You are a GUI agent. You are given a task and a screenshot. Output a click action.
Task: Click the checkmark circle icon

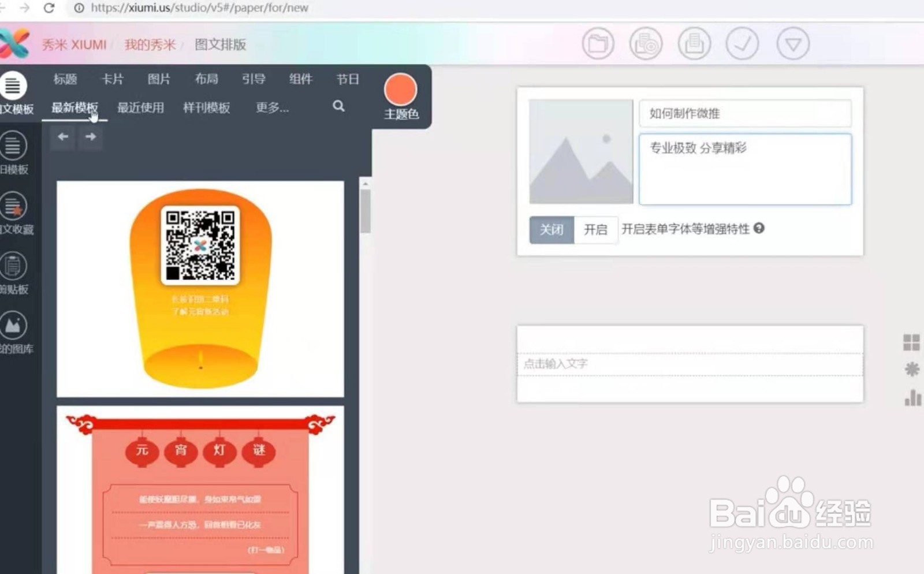tap(742, 43)
